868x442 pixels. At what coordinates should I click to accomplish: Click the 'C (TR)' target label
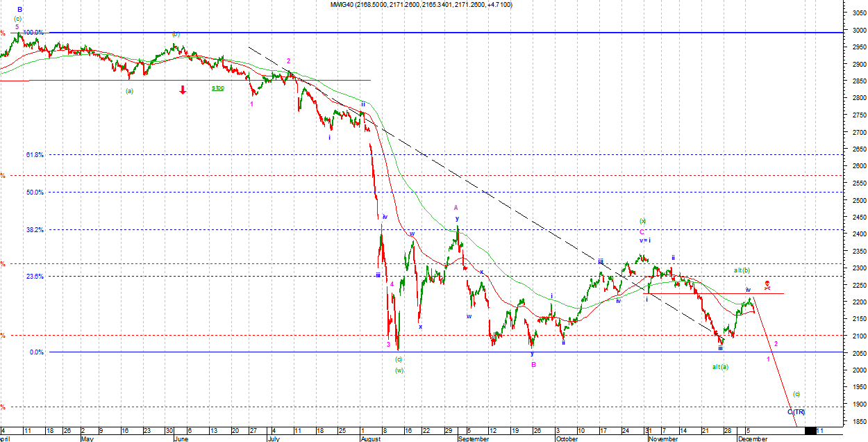pyautogui.click(x=796, y=412)
